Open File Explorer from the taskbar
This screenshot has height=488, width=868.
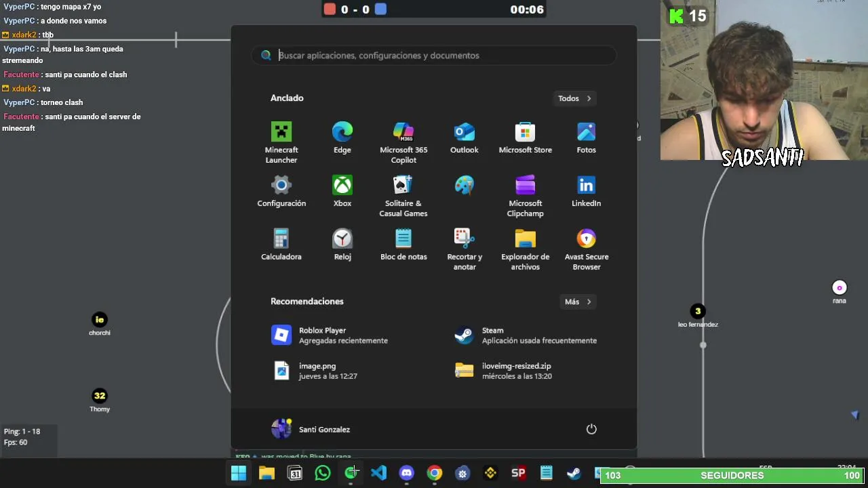pos(267,474)
